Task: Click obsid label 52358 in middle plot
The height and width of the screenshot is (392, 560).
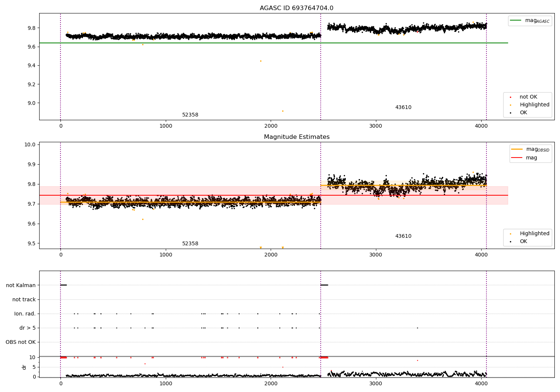Action: click(x=190, y=244)
